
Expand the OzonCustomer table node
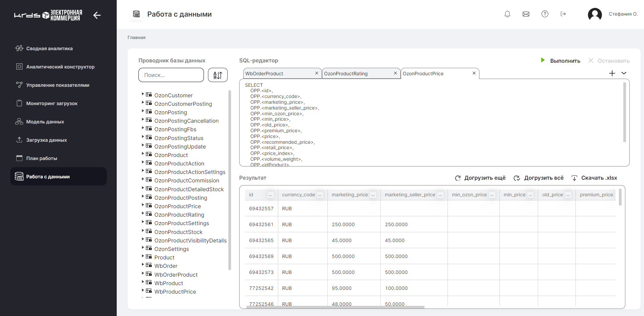click(x=143, y=94)
